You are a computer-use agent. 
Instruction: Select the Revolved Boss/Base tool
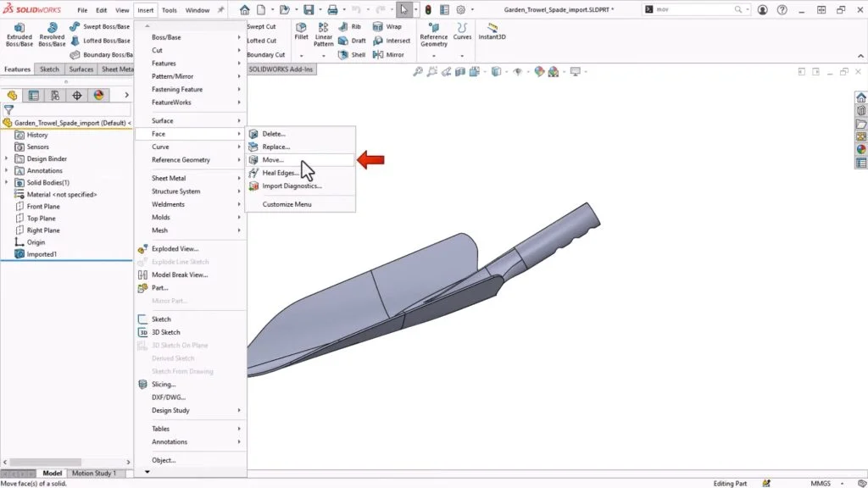coord(51,36)
